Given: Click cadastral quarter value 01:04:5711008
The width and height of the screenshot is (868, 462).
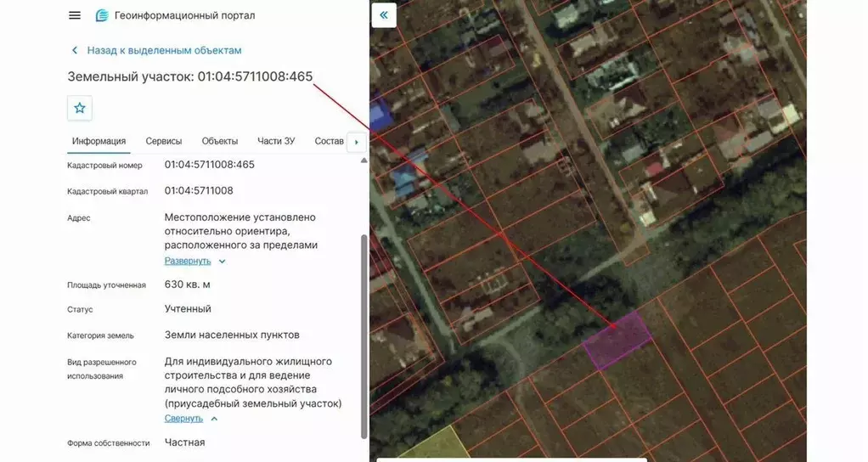Looking at the screenshot, I should (x=199, y=190).
